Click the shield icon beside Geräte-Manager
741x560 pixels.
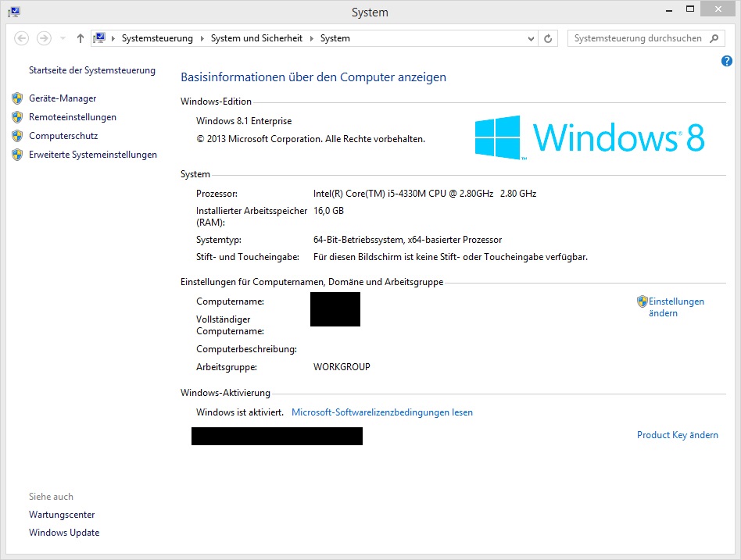click(17, 98)
